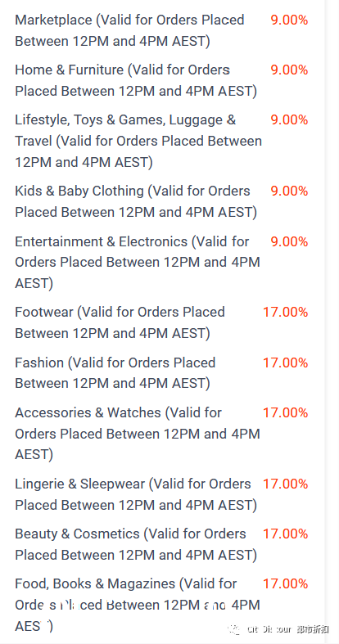Viewport: 339px width, 644px height.
Task: Click Home & Furniture 9.00% rate
Action: (289, 70)
